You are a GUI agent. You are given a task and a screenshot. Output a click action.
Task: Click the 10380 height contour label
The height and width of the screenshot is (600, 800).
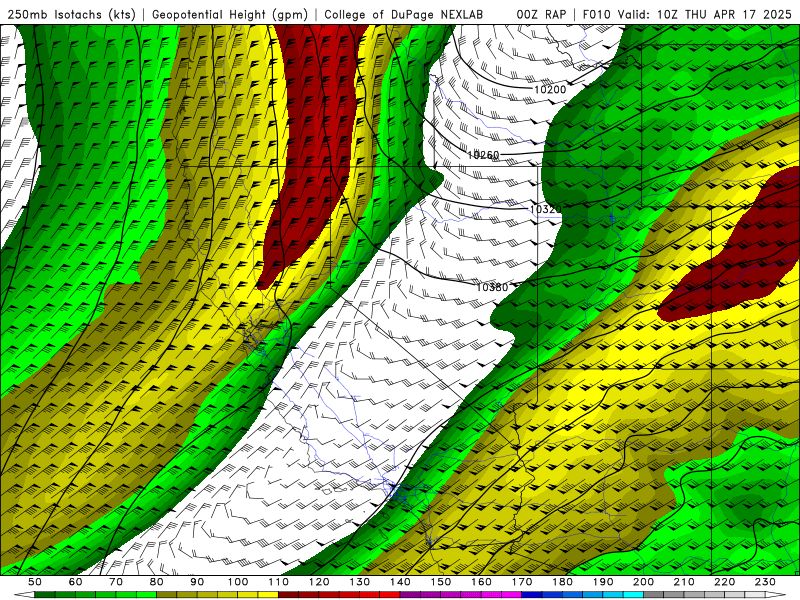[492, 287]
